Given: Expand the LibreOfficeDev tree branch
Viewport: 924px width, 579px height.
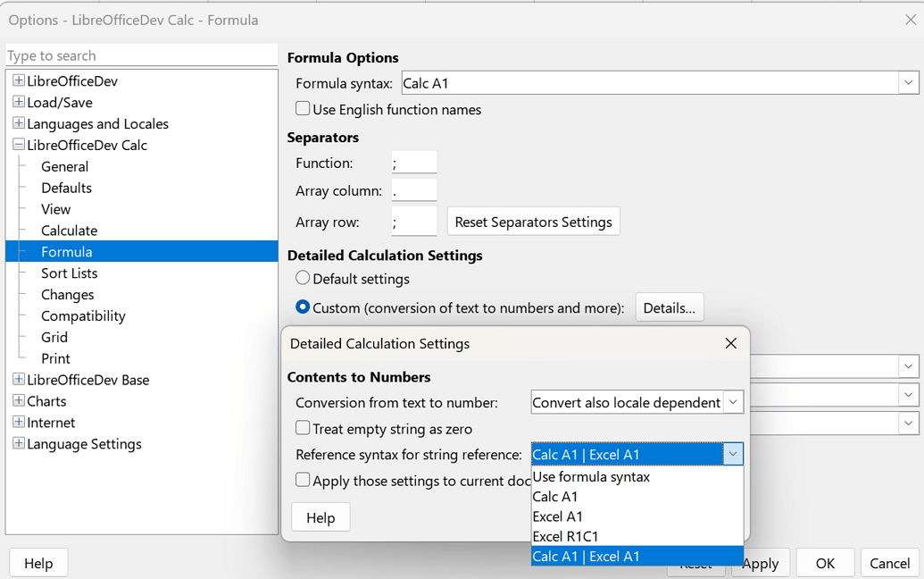Looking at the screenshot, I should (x=19, y=80).
